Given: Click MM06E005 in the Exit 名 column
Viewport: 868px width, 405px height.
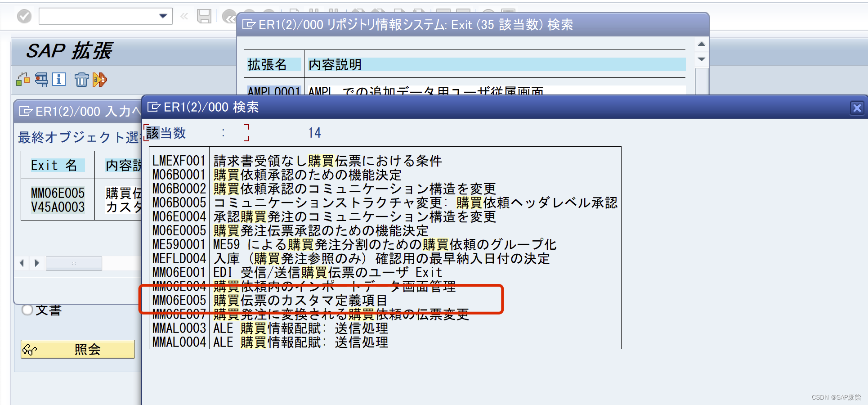Looking at the screenshot, I should (58, 193).
